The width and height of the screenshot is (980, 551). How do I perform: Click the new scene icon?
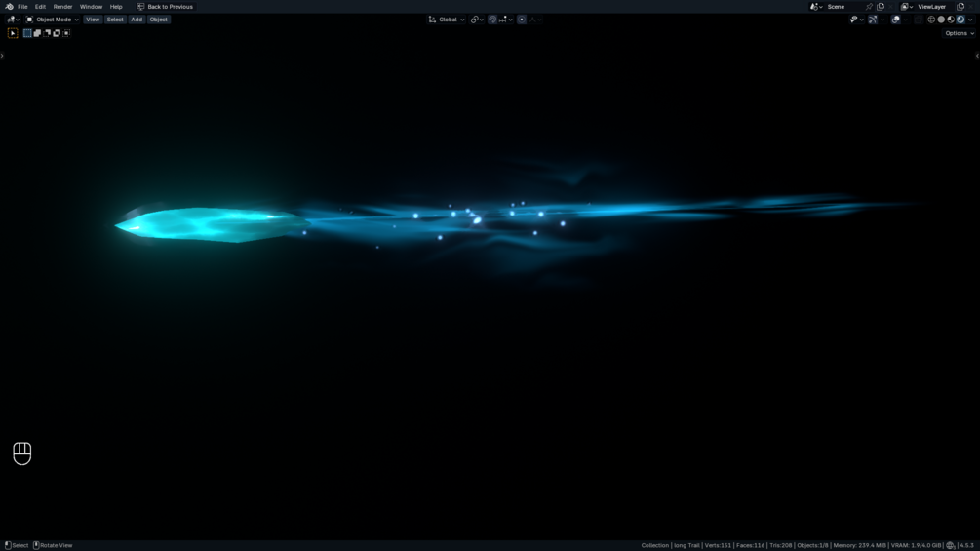pyautogui.click(x=881, y=6)
